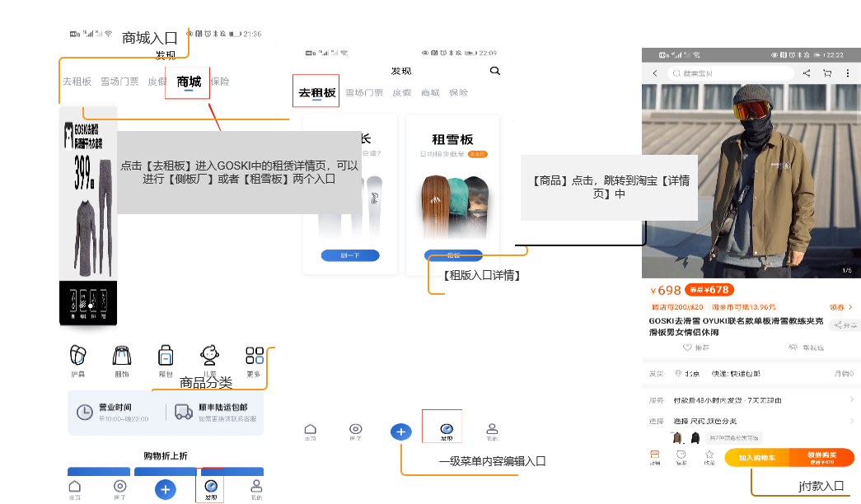Image resolution: width=861 pixels, height=504 pixels.
Task: Open the 服饰 apparel category icon
Action: pos(123,356)
